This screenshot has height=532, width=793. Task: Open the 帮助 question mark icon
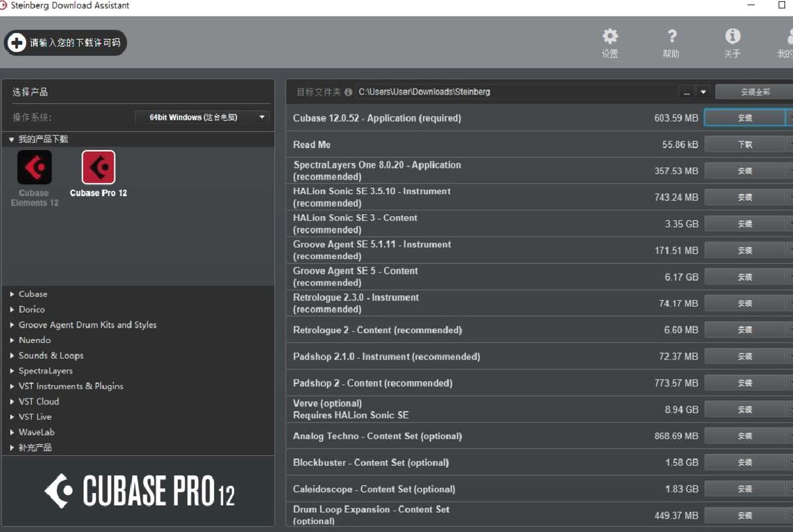pyautogui.click(x=671, y=36)
